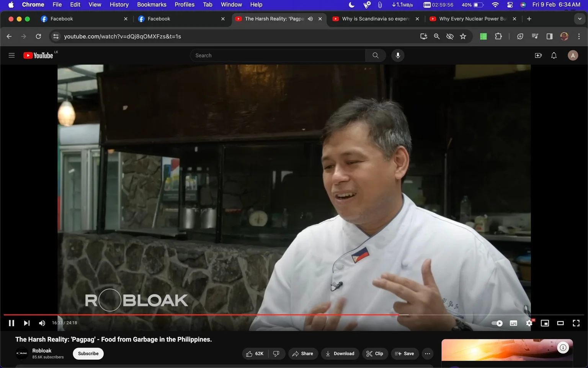Switch to 'Why is Scandinavia so expensive' tab

pyautogui.click(x=375, y=19)
